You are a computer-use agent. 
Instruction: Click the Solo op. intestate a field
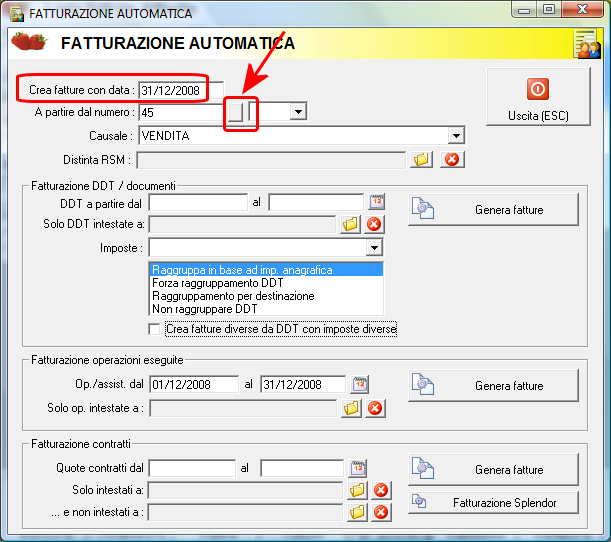point(243,409)
